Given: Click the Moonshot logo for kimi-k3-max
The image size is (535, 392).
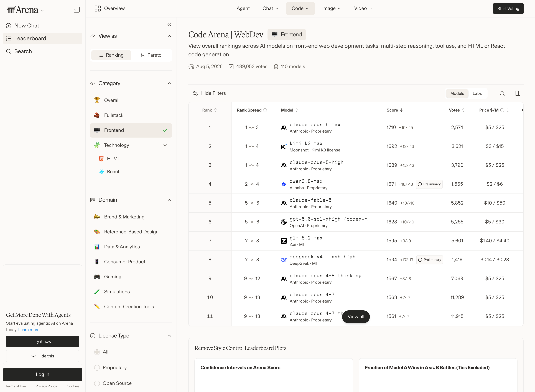Looking at the screenshot, I should [x=284, y=146].
